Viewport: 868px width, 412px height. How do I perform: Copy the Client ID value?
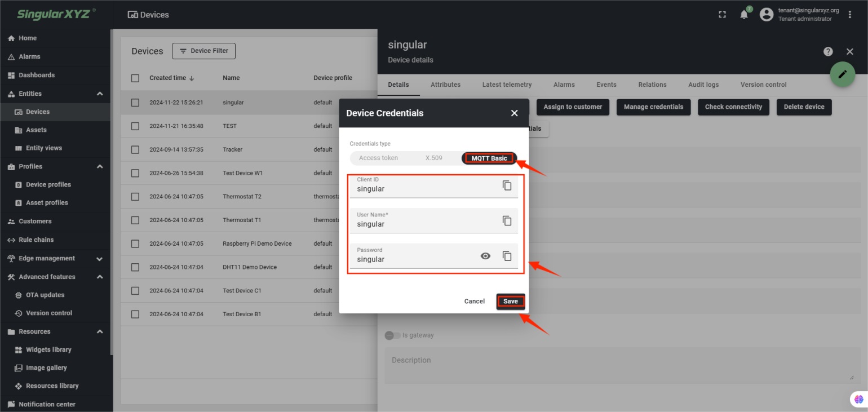click(x=507, y=185)
